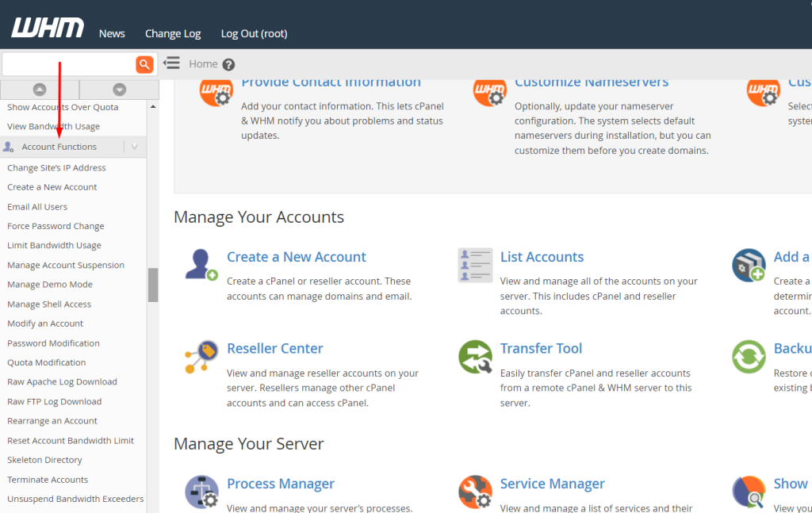This screenshot has height=513, width=812.
Task: Click the Create a New Account icon
Action: pyautogui.click(x=201, y=265)
